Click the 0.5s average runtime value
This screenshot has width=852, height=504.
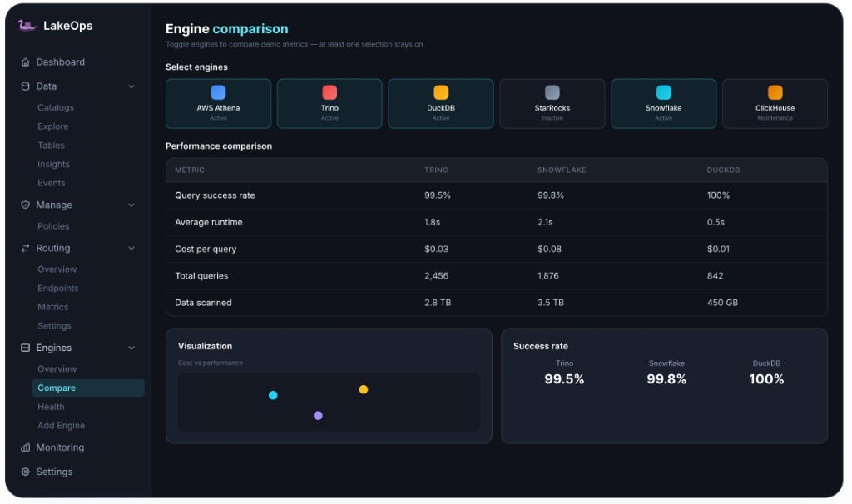click(x=716, y=222)
